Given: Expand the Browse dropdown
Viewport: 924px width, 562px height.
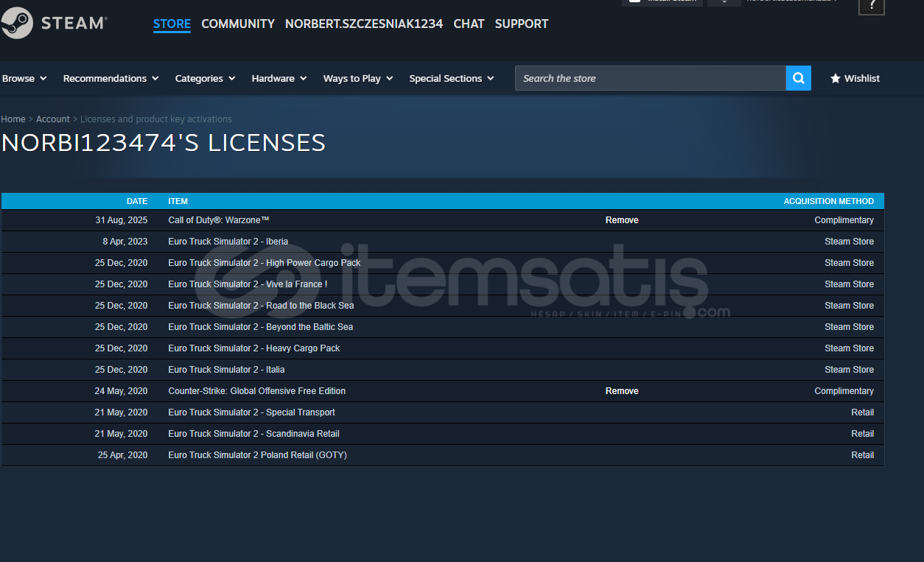Looking at the screenshot, I should pyautogui.click(x=24, y=78).
